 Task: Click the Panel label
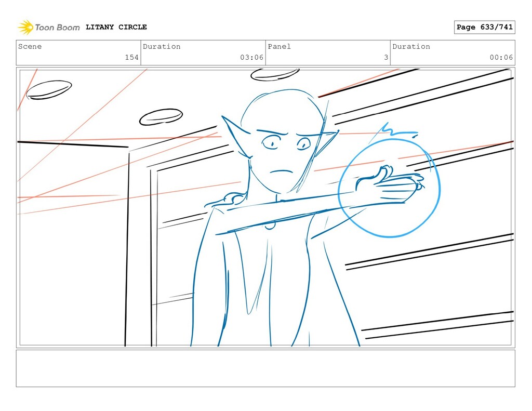pyautogui.click(x=279, y=46)
